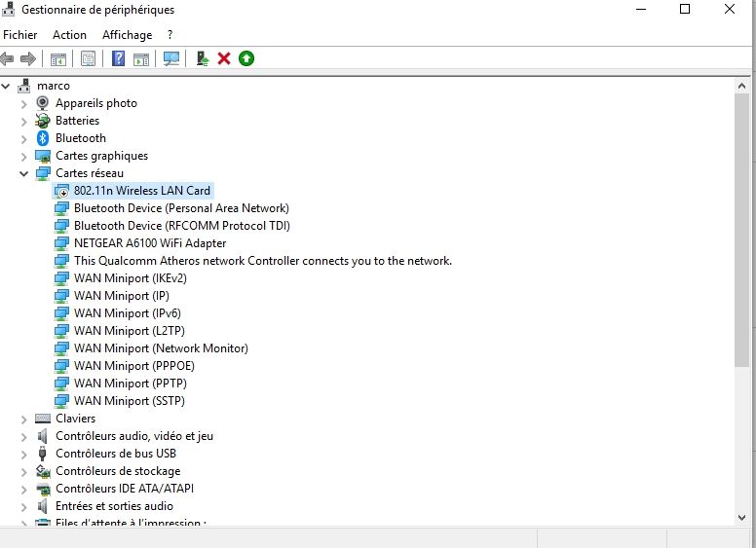Expand Contrôleurs de bus USB
This screenshot has width=756, height=548.
[24, 455]
